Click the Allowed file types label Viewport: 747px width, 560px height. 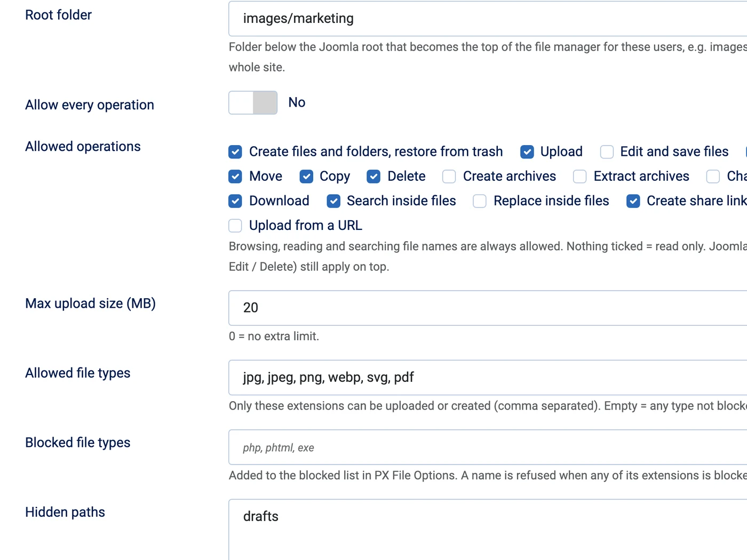[77, 373]
